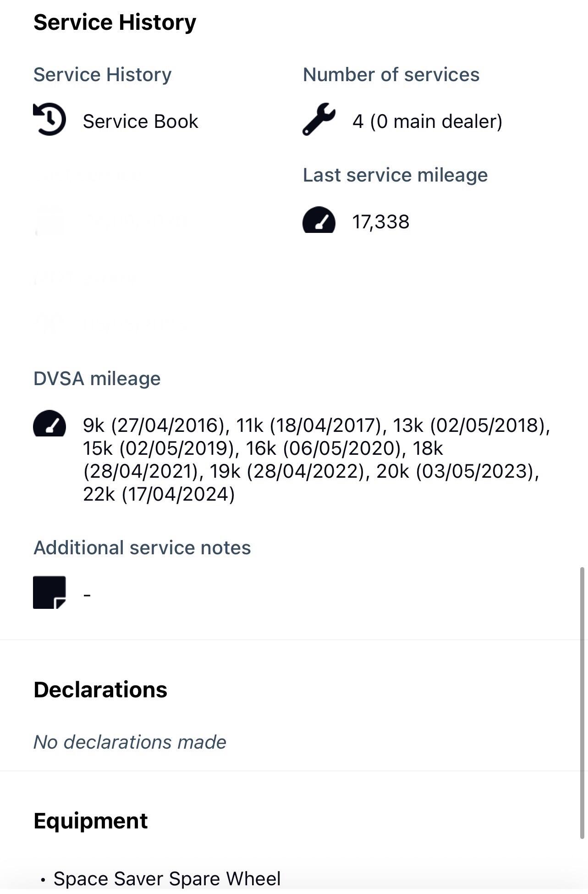Click the Declarations section heading
Image resolution: width=588 pixels, height=894 pixels.
click(100, 690)
